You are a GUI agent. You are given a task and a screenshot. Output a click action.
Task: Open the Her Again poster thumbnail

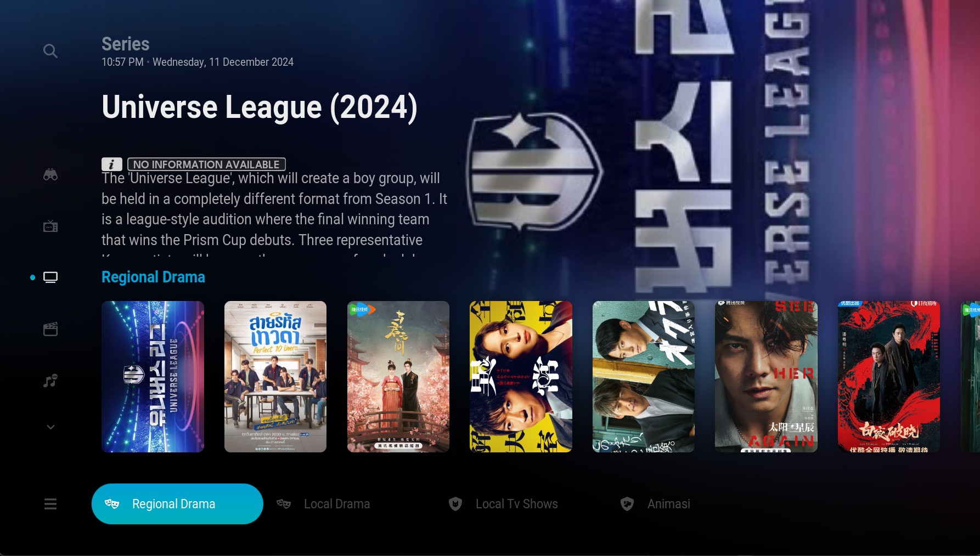coord(766,377)
